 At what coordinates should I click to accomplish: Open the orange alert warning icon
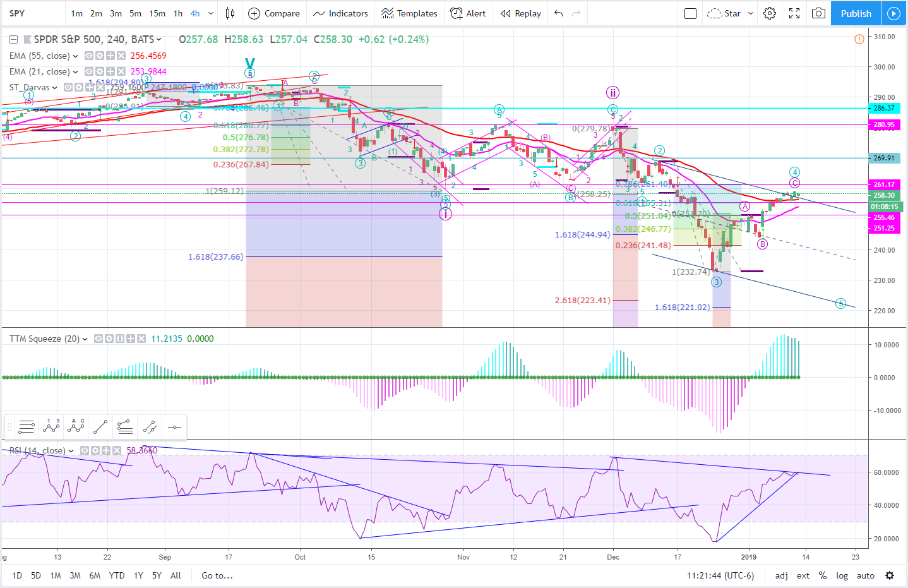[859, 39]
